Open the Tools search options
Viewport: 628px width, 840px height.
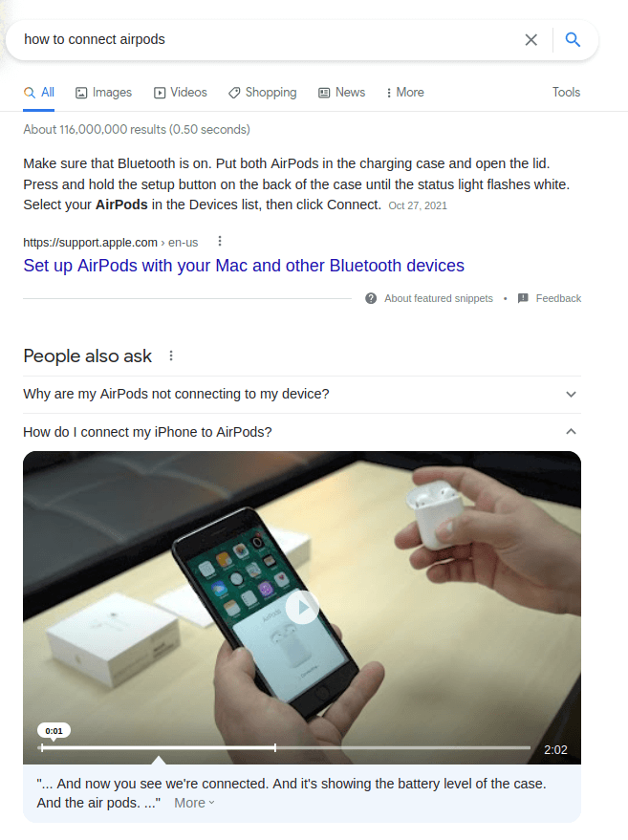[567, 92]
